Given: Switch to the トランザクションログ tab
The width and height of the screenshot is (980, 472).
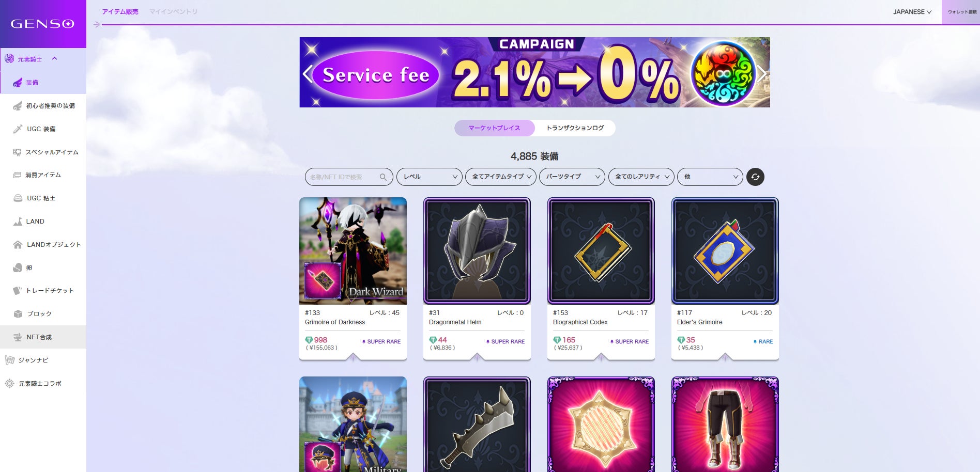Looking at the screenshot, I should pos(575,128).
